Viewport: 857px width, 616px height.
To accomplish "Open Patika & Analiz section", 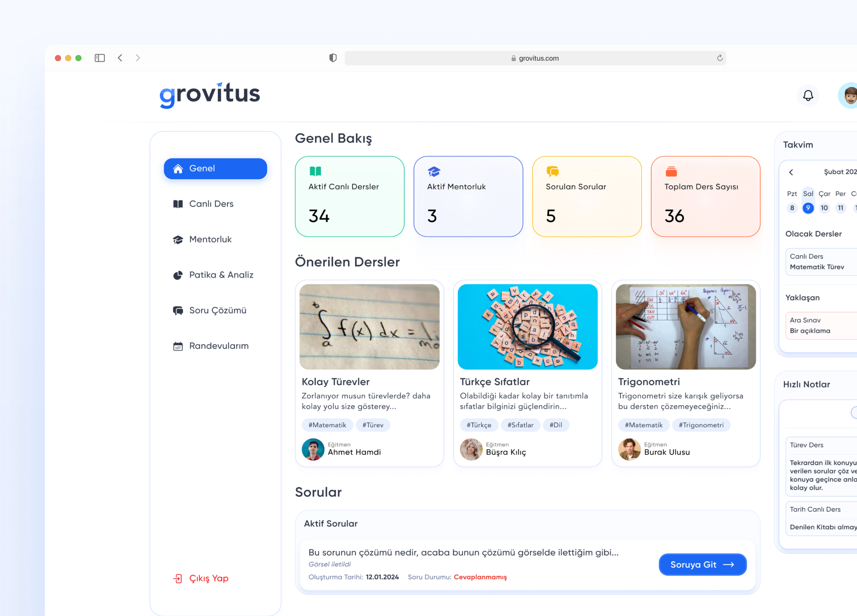I will click(221, 275).
